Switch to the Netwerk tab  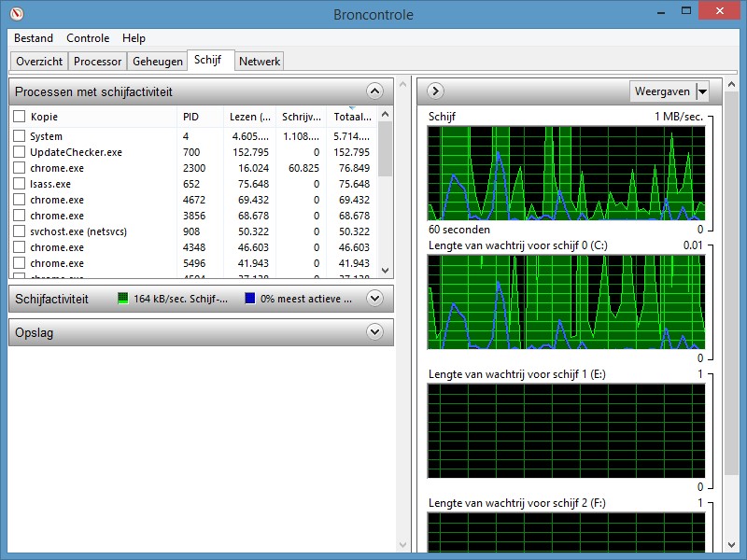click(260, 62)
